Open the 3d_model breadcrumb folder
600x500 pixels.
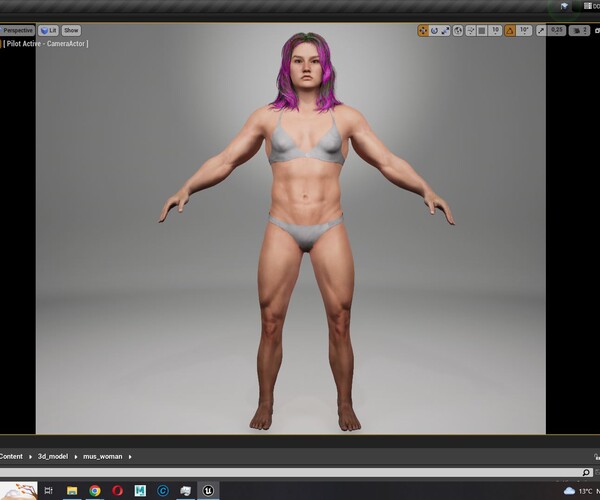coord(53,456)
